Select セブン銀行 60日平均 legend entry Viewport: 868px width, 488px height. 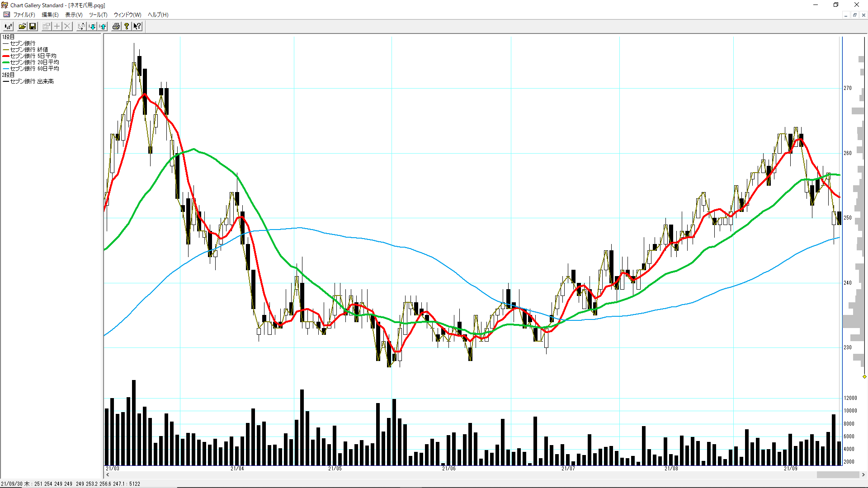coord(34,69)
